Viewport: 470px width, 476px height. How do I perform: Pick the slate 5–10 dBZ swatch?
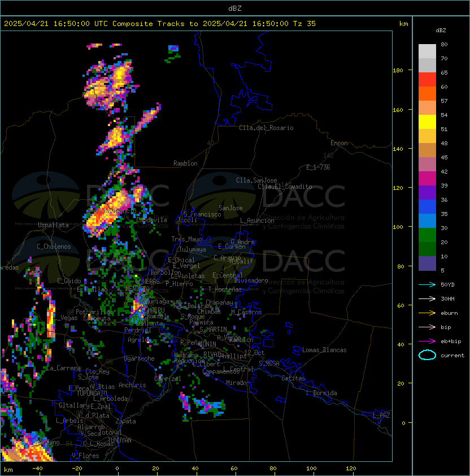[427, 263]
